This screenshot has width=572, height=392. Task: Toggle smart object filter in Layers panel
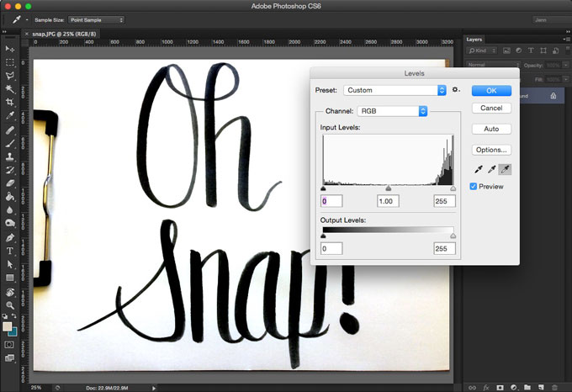[555, 50]
